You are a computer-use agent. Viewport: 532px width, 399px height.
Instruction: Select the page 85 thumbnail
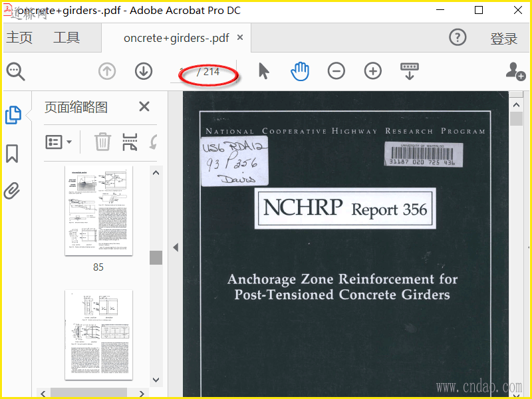click(x=98, y=211)
